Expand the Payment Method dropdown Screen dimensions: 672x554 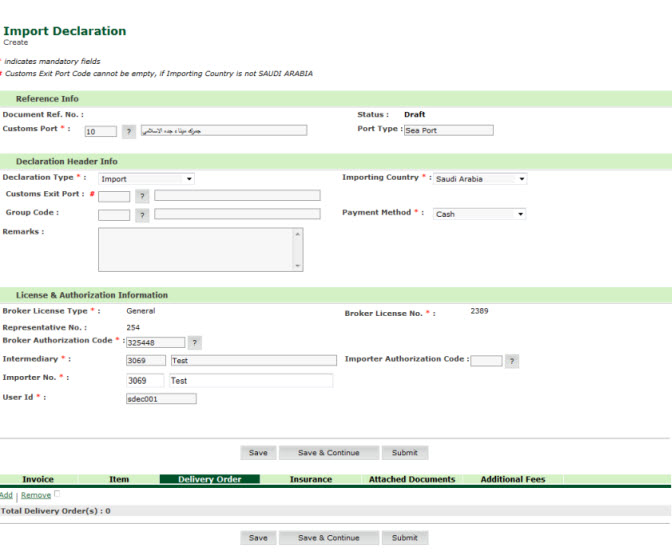click(x=479, y=214)
